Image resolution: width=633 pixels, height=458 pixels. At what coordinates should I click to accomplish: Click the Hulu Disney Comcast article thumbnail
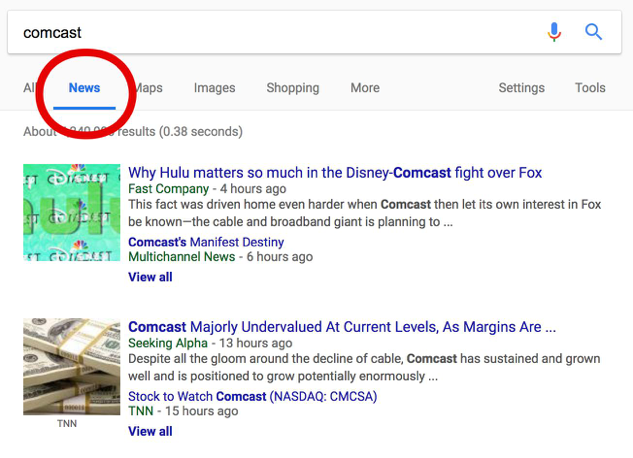tap(72, 212)
